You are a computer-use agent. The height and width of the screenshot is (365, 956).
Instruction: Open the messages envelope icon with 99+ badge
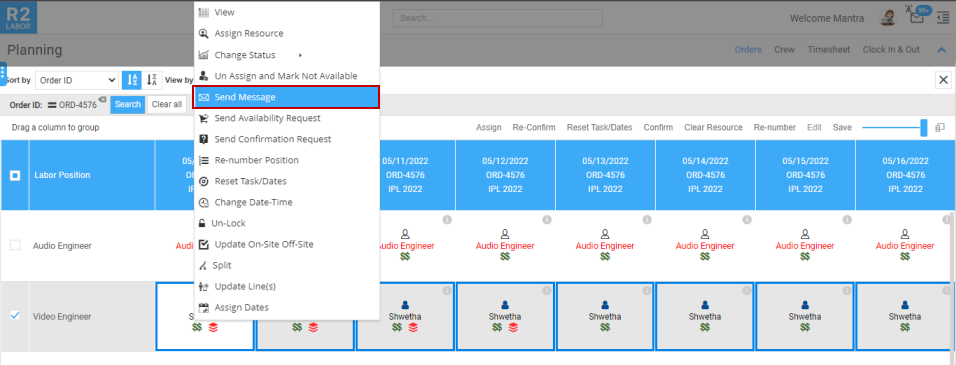[916, 18]
